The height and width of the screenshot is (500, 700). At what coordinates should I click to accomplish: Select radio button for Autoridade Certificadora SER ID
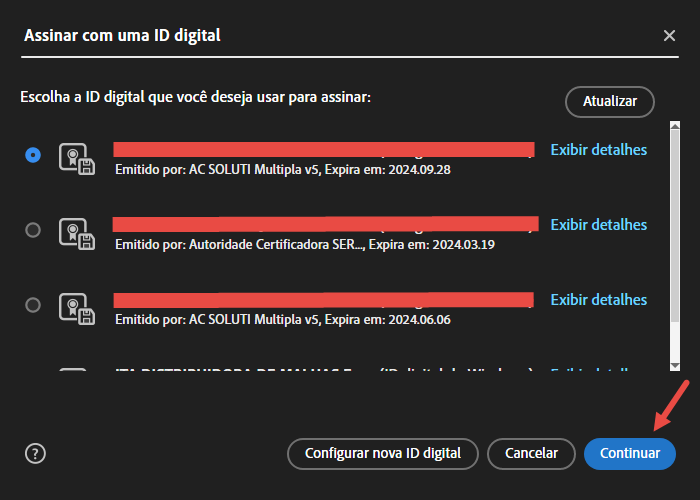pyautogui.click(x=33, y=230)
